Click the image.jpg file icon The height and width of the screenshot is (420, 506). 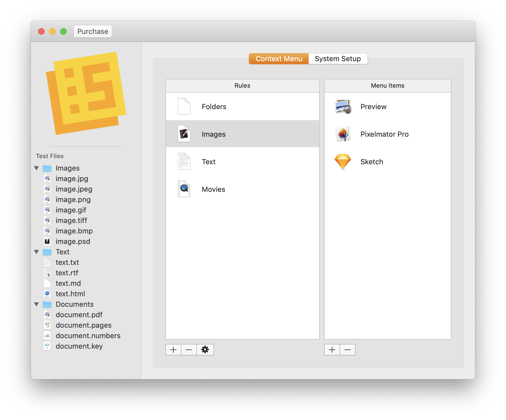click(47, 179)
